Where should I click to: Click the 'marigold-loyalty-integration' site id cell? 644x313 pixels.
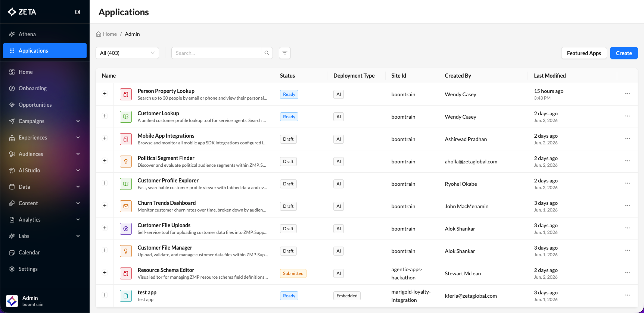411,296
